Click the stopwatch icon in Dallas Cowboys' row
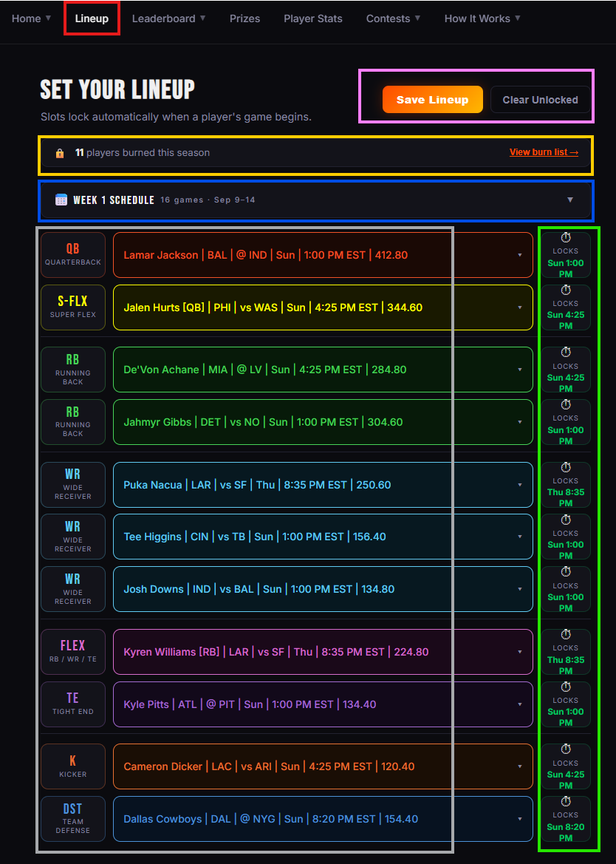 coord(565,801)
